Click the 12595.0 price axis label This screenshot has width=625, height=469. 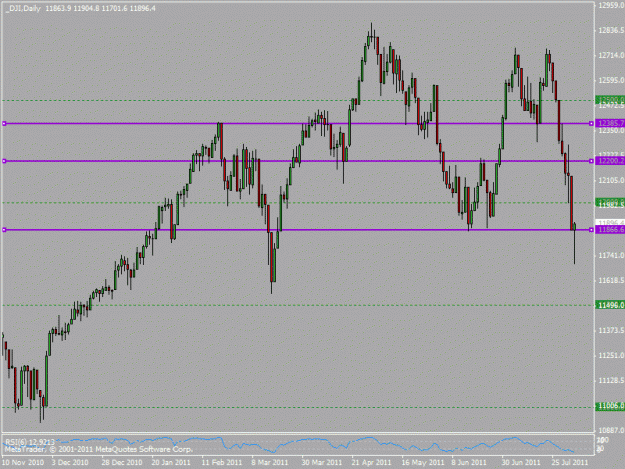[611, 80]
